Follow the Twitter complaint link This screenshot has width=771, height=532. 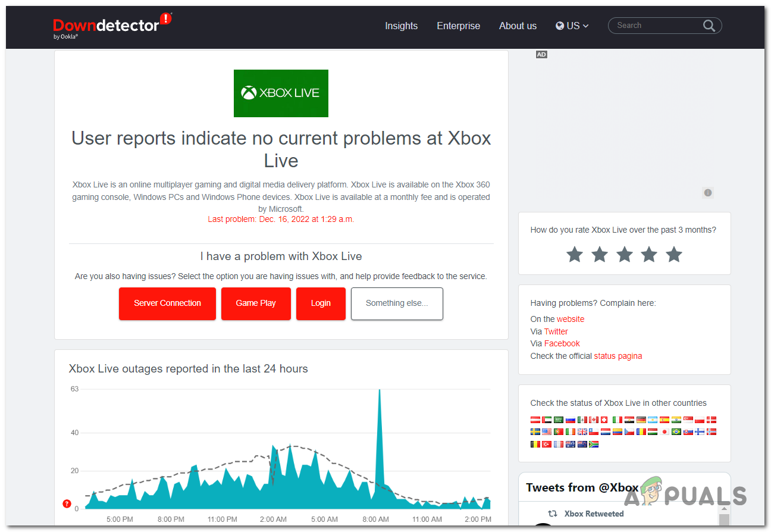click(x=556, y=331)
